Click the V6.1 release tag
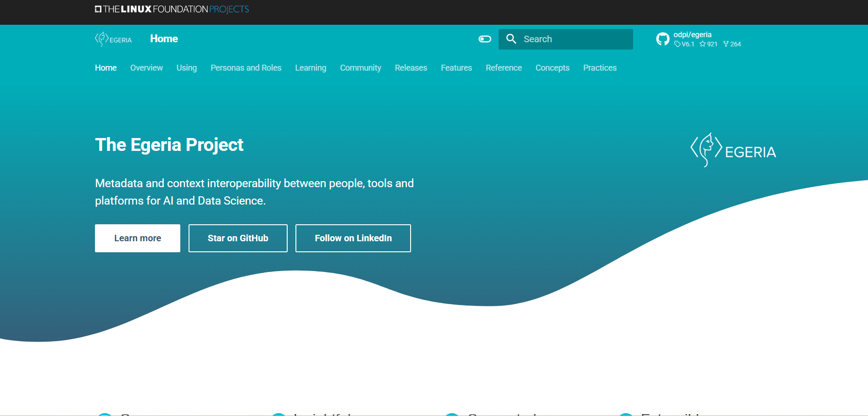 point(684,44)
